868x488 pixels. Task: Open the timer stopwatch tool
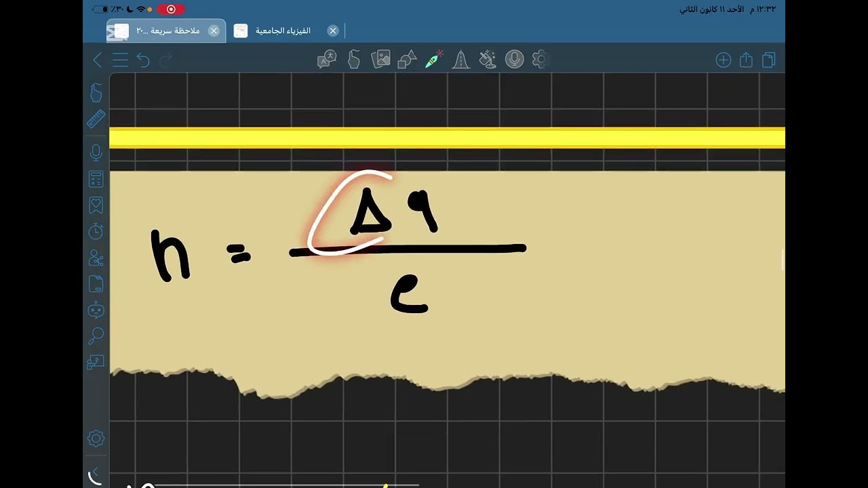pyautogui.click(x=96, y=231)
